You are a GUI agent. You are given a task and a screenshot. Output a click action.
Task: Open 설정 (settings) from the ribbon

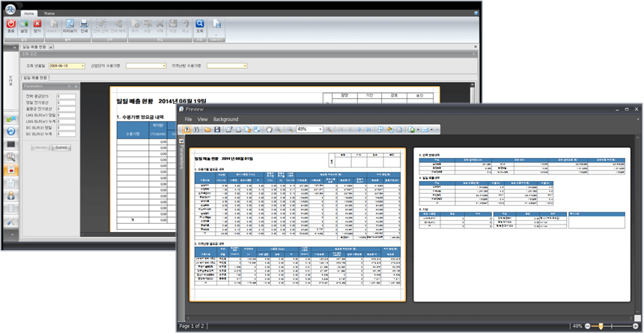(24, 25)
